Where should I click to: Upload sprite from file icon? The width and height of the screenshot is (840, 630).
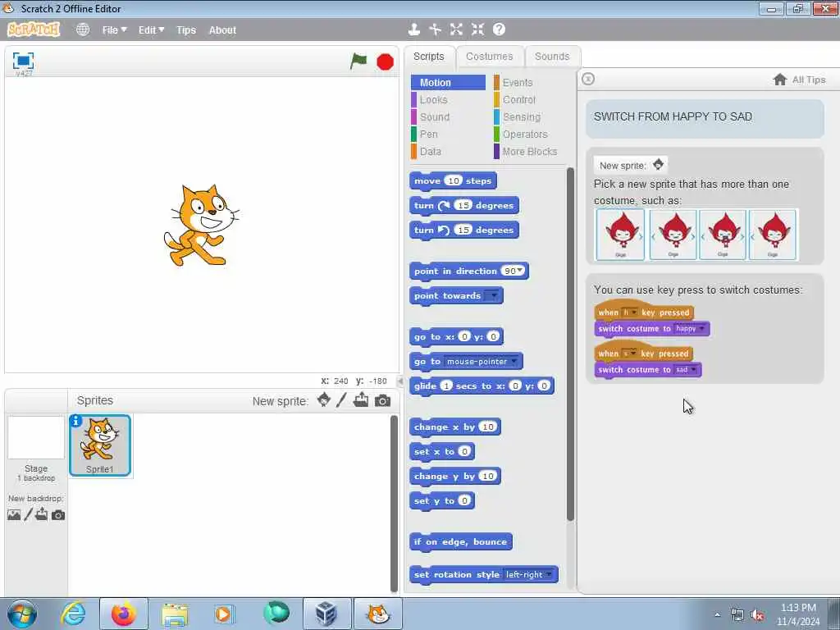tap(361, 399)
